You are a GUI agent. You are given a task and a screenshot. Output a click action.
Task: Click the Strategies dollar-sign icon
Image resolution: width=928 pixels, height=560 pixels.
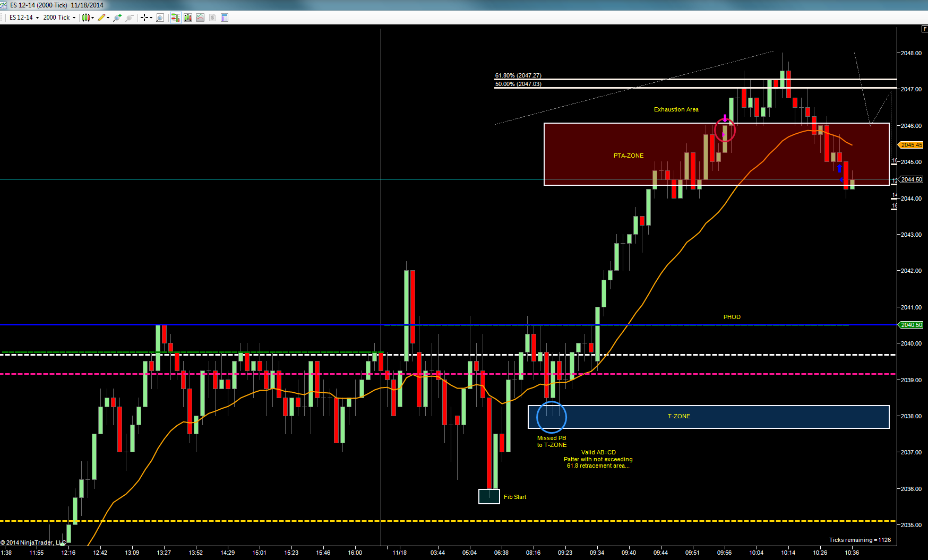pyautogui.click(x=212, y=18)
